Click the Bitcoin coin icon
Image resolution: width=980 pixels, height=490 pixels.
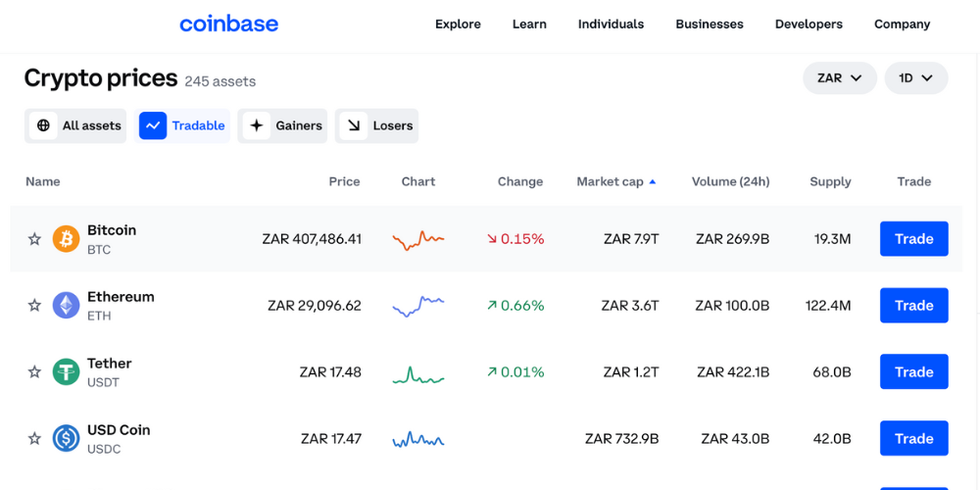click(66, 239)
